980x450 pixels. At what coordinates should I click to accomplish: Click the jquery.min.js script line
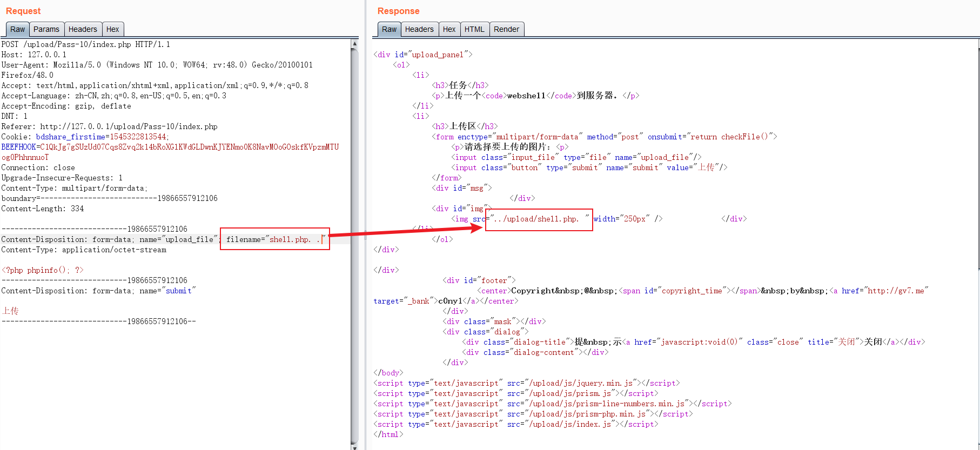pos(527,383)
